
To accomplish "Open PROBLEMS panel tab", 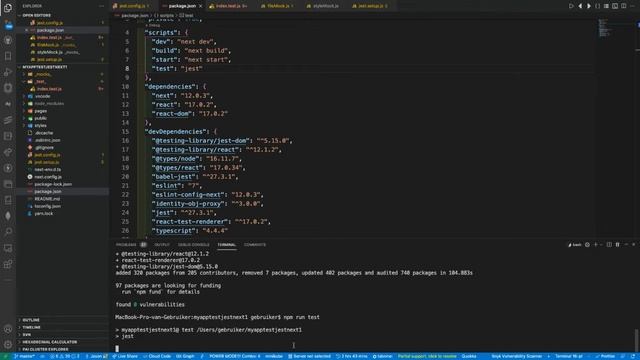I will (x=126, y=245).
